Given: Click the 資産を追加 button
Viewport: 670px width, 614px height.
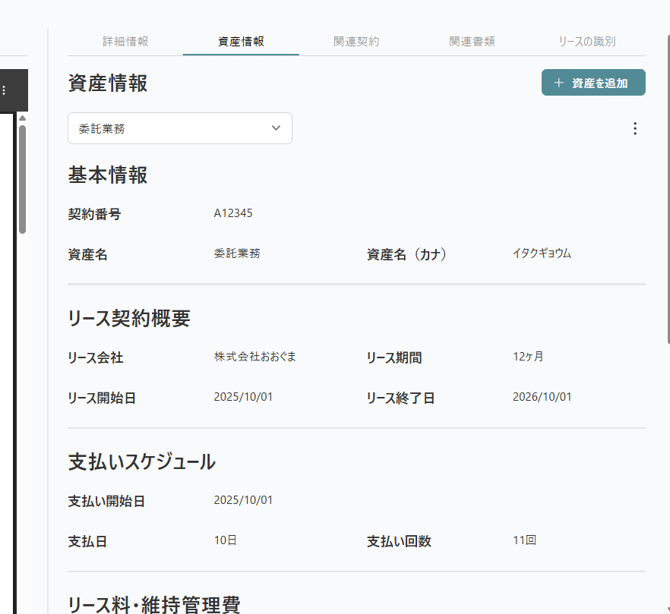Looking at the screenshot, I should coord(593,83).
